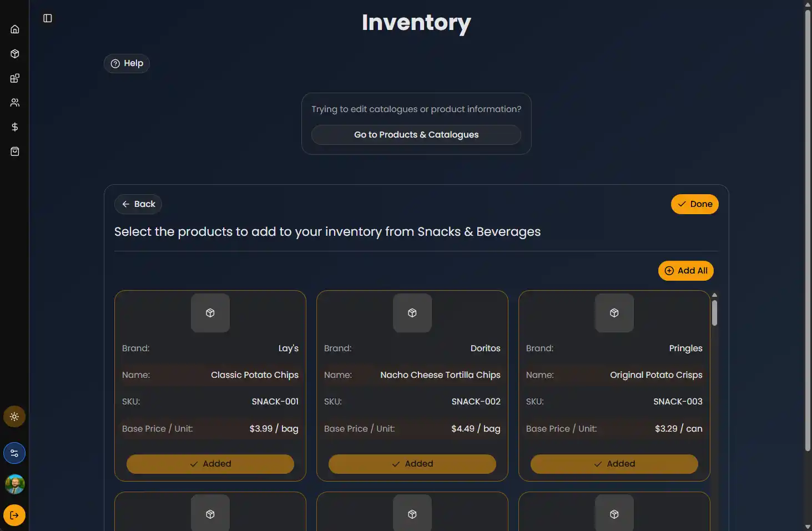The width and height of the screenshot is (812, 531).
Task: Open the Products & Catalogues sidebar icon
Action: tap(15, 78)
